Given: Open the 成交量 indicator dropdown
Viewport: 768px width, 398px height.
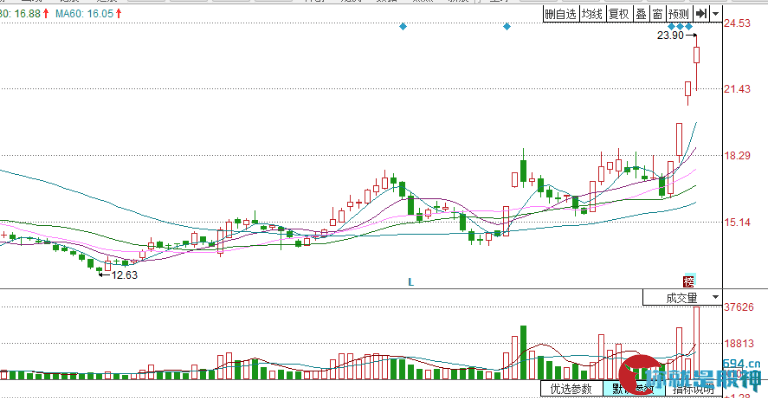Looking at the screenshot, I should (x=683, y=298).
